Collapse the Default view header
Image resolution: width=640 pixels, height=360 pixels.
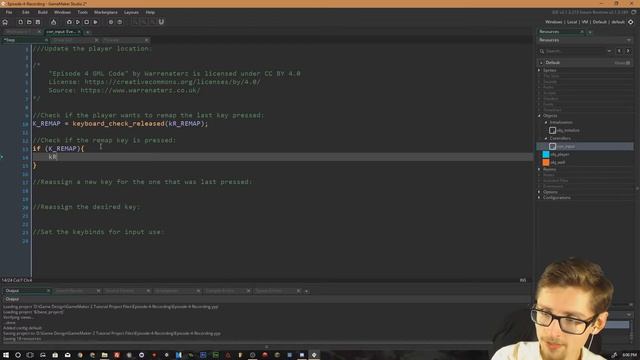pos(542,63)
